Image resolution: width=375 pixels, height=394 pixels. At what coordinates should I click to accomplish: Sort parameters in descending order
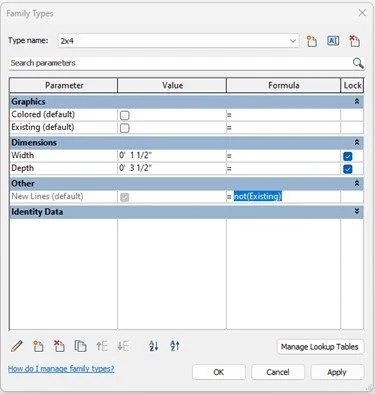(175, 346)
